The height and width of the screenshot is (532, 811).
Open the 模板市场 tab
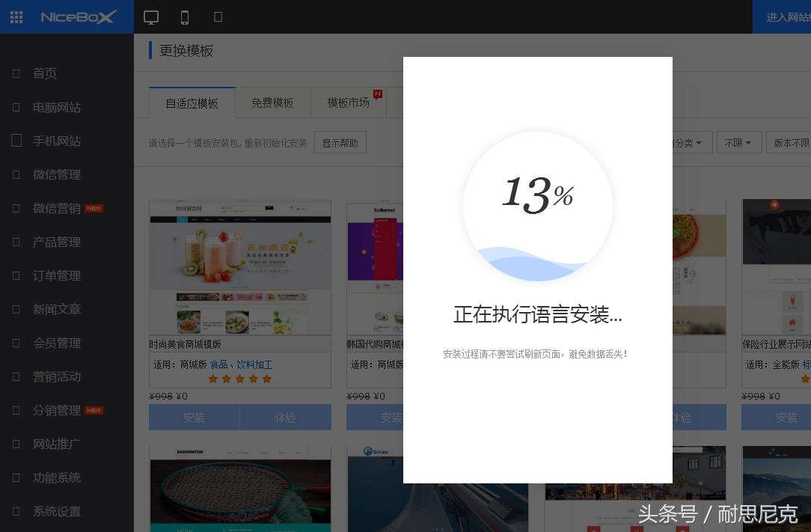coord(349,103)
